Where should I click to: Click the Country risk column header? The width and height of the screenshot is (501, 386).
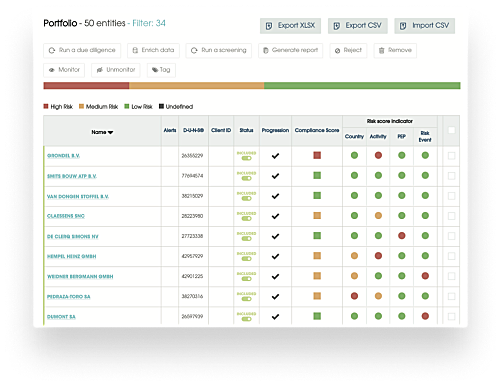(x=354, y=137)
